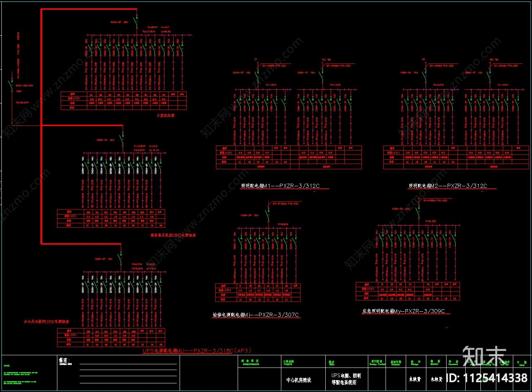The height and width of the screenshot is (392, 532).
Task: Select the title 照明配电箱M1——PXZR-3/312C
Action: point(280,186)
